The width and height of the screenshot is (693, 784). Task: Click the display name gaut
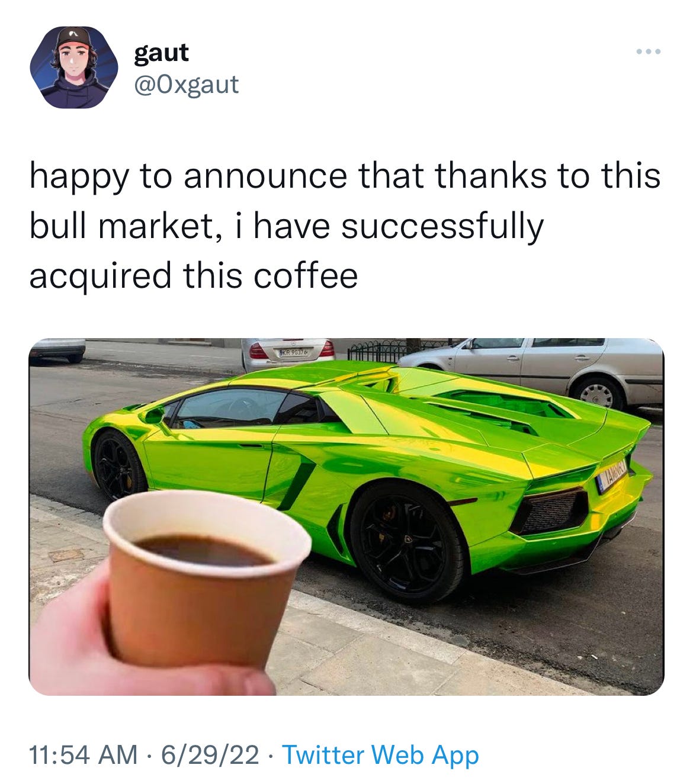click(161, 53)
